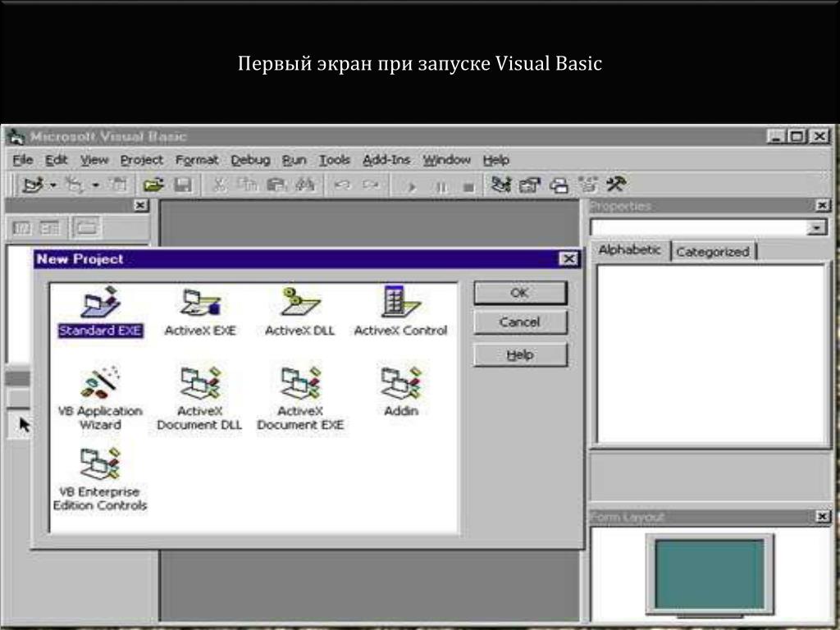
Task: Close the Form Layout panel
Action: [x=823, y=516]
